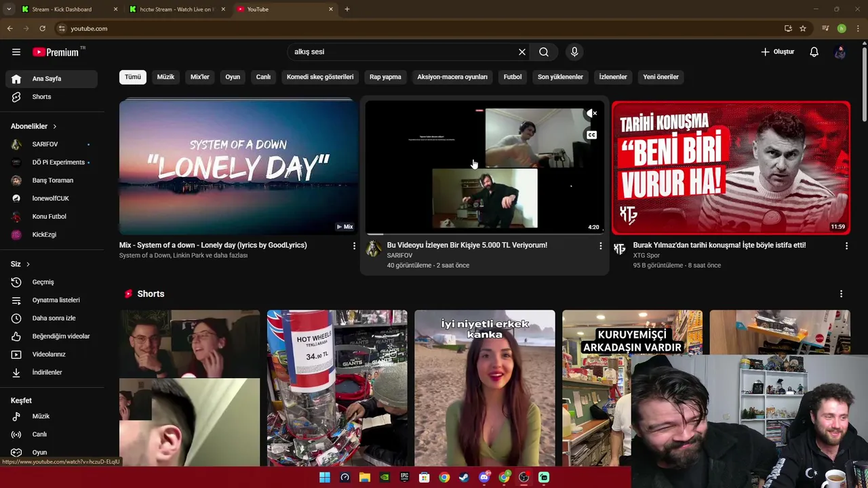Screen dimensions: 868x488
Task: Go back with browser back arrow
Action: 9,28
